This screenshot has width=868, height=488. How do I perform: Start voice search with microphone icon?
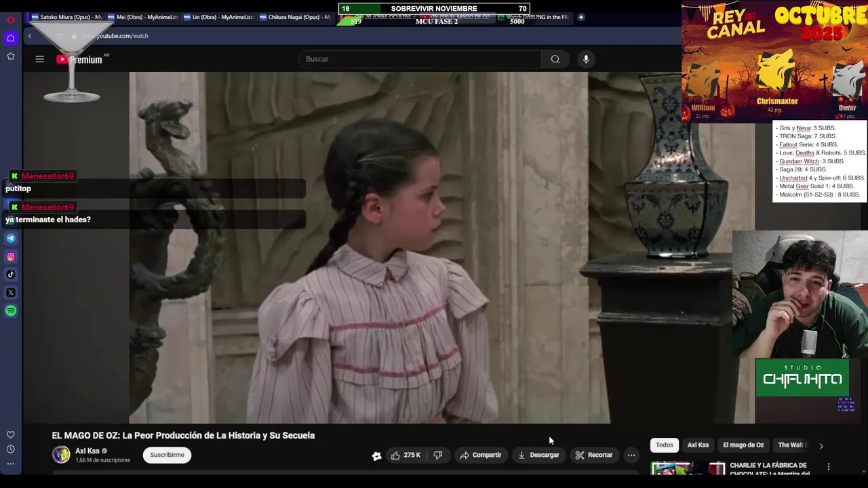click(x=586, y=59)
